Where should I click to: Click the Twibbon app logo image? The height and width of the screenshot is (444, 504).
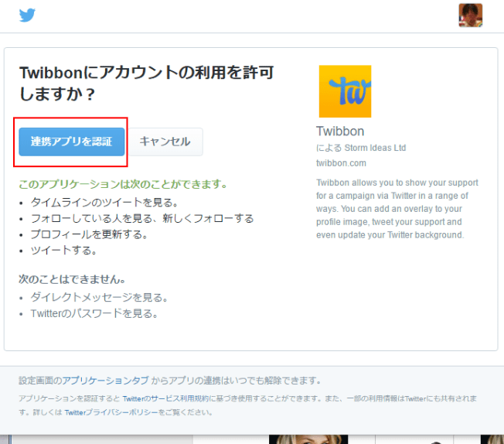(x=345, y=91)
